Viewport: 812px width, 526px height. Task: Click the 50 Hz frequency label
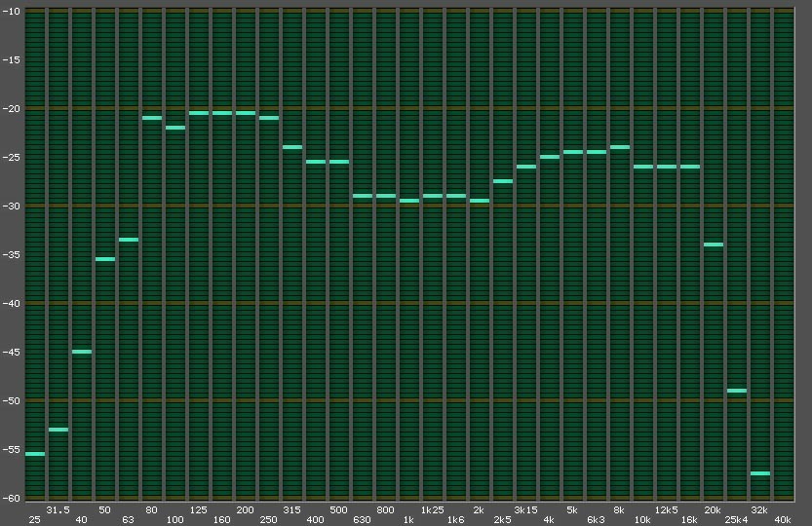tap(104, 510)
